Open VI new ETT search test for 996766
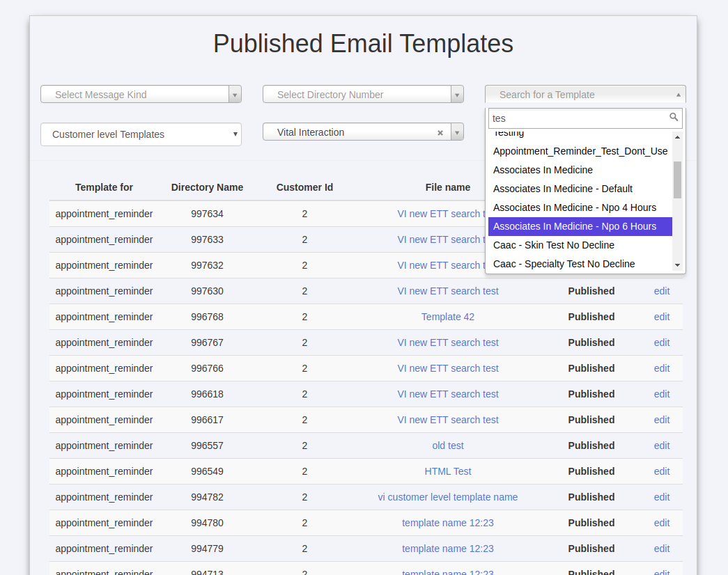728x575 pixels. (x=447, y=368)
